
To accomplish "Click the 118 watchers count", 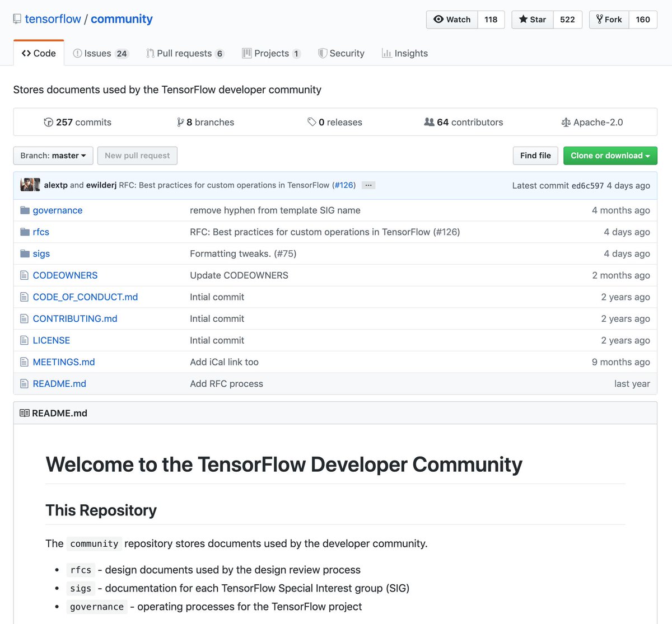I will tap(491, 19).
